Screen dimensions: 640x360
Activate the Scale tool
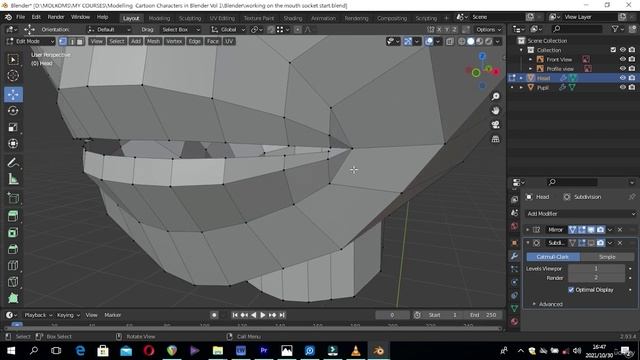pos(13,127)
